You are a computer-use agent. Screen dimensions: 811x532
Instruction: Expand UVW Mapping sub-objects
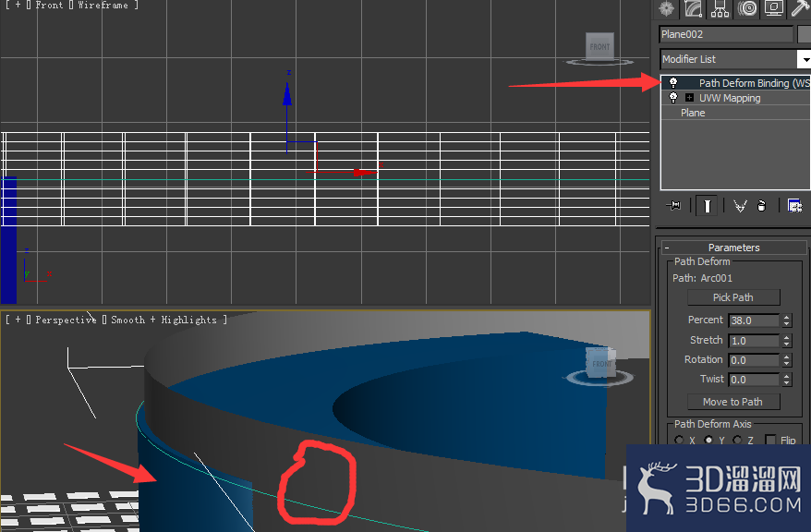(x=689, y=97)
